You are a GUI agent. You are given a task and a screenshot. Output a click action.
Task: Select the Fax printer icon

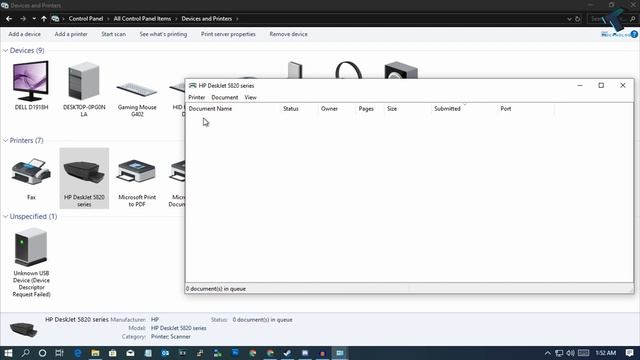point(31,179)
